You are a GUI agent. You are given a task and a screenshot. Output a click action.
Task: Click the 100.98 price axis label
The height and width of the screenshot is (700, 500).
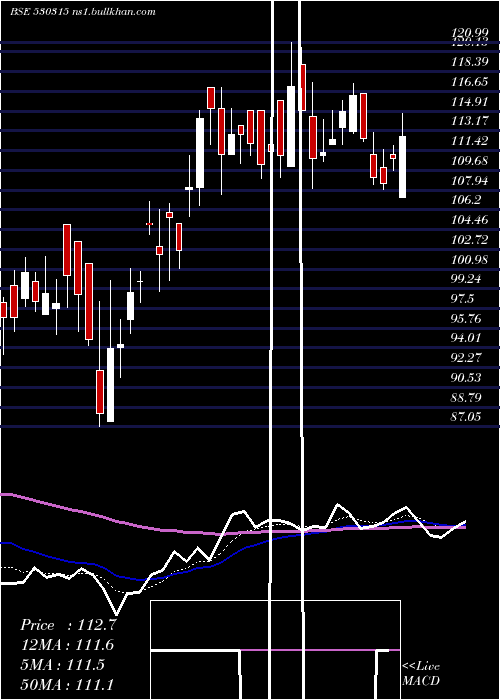(x=469, y=259)
